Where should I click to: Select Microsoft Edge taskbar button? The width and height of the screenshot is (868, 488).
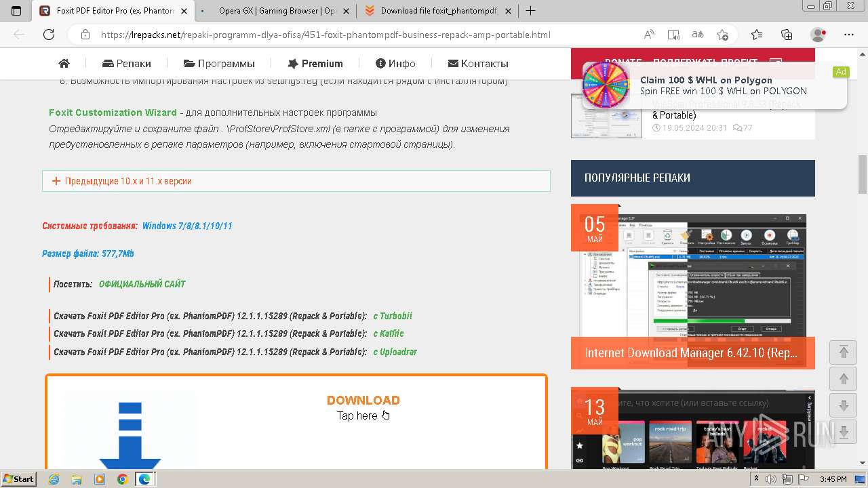tap(144, 479)
